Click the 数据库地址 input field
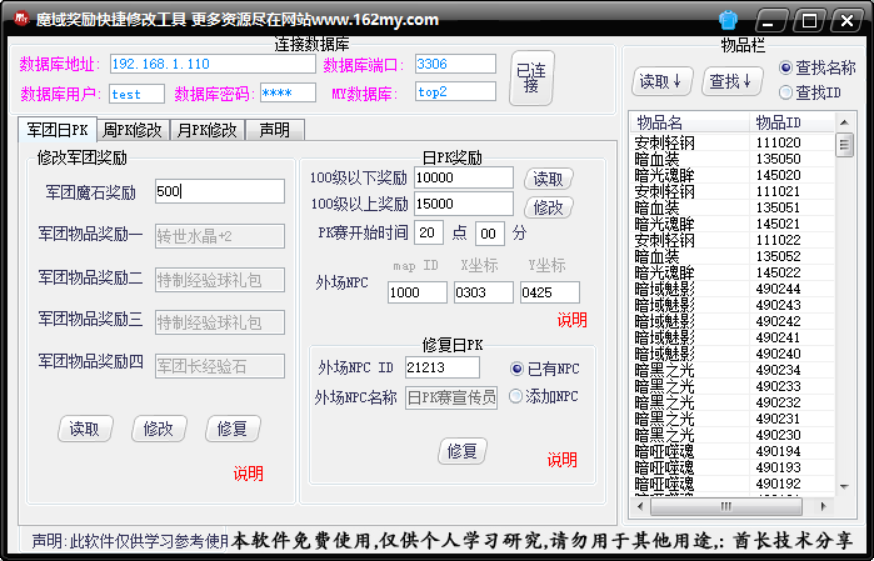This screenshot has width=874, height=561. coord(212,64)
